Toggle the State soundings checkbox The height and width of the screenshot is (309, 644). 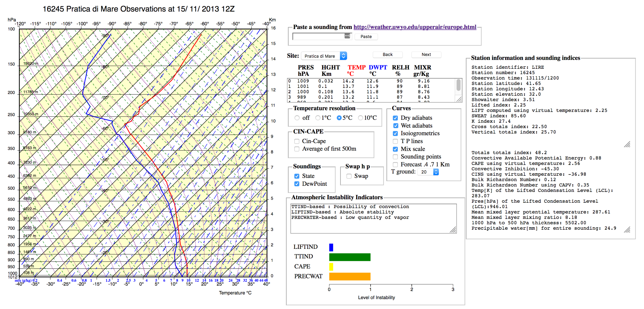(297, 176)
